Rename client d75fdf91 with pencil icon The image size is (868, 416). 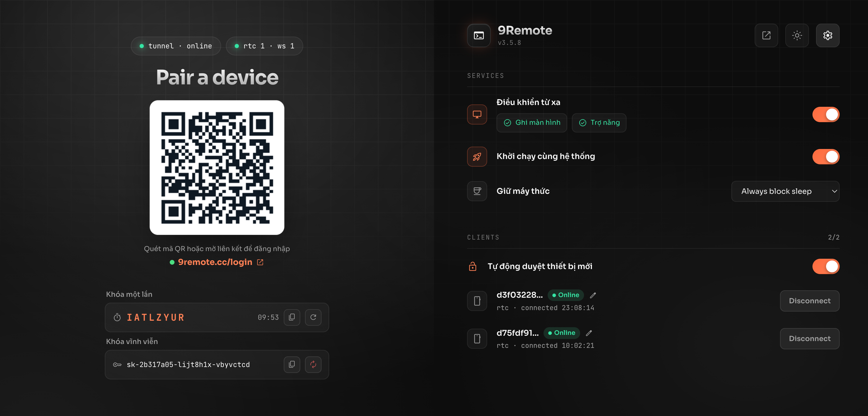[x=589, y=333]
